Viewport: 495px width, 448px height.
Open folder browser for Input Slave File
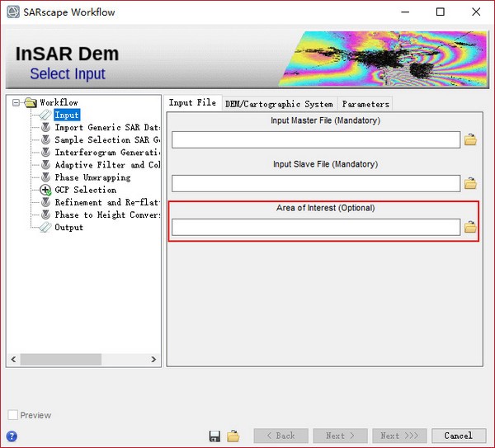point(470,183)
